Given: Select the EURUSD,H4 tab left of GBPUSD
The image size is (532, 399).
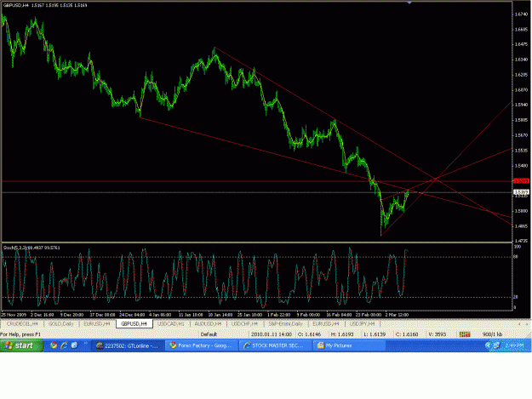Looking at the screenshot, I should [x=97, y=324].
